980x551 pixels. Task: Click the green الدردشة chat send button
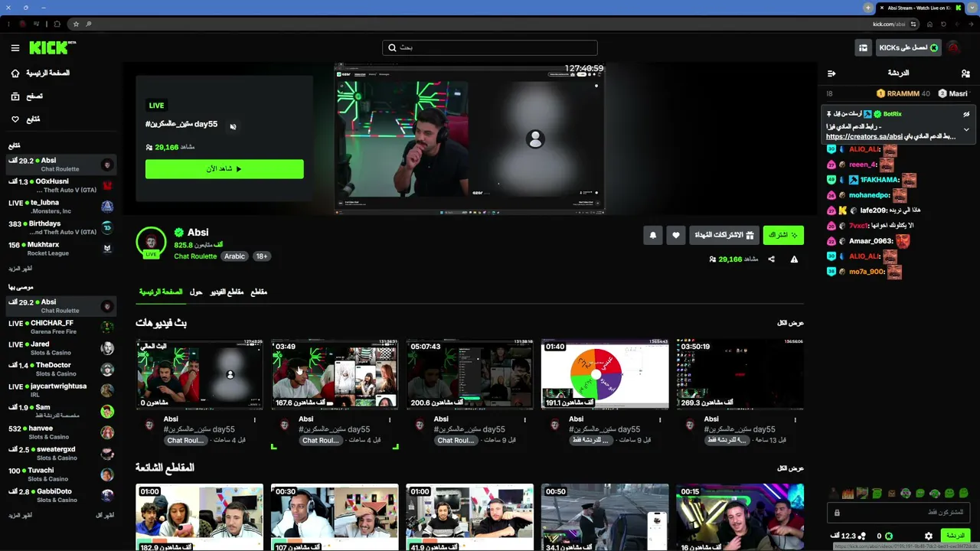955,536
